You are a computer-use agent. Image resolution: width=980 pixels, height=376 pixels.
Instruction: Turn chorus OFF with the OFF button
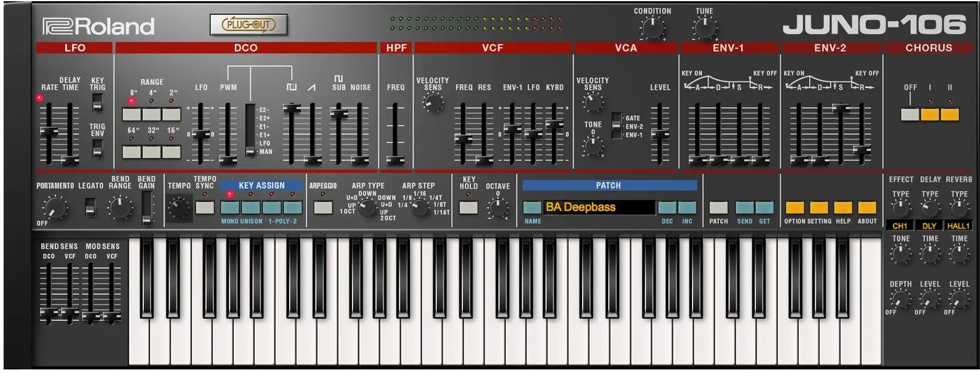[x=910, y=114]
